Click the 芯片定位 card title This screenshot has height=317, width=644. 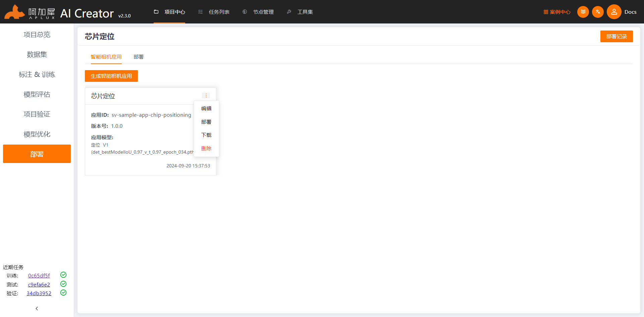click(x=103, y=96)
